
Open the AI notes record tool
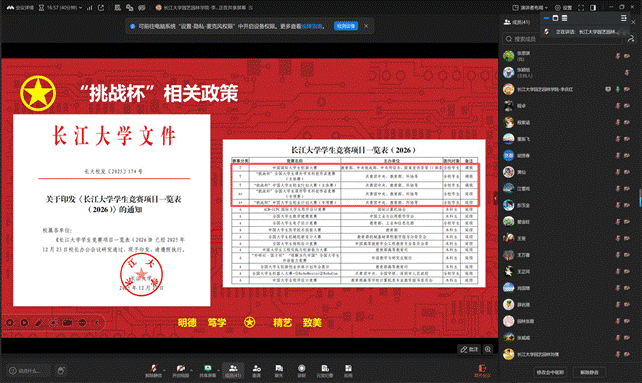[325, 371]
